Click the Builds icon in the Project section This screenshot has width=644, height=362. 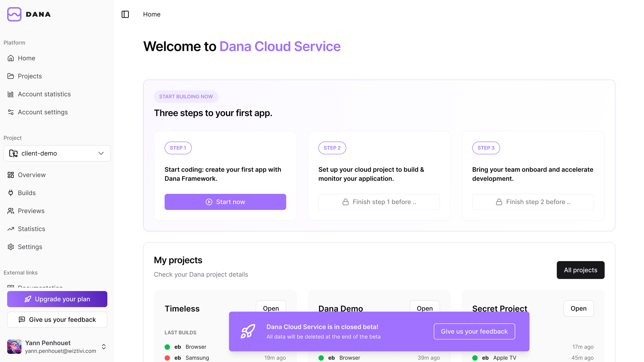click(x=11, y=193)
